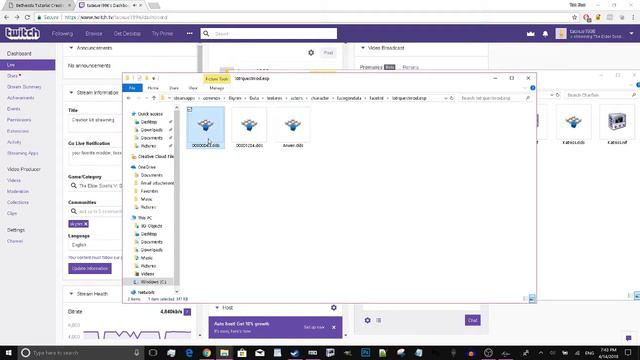Open the Manage ribbon tab

click(x=217, y=88)
